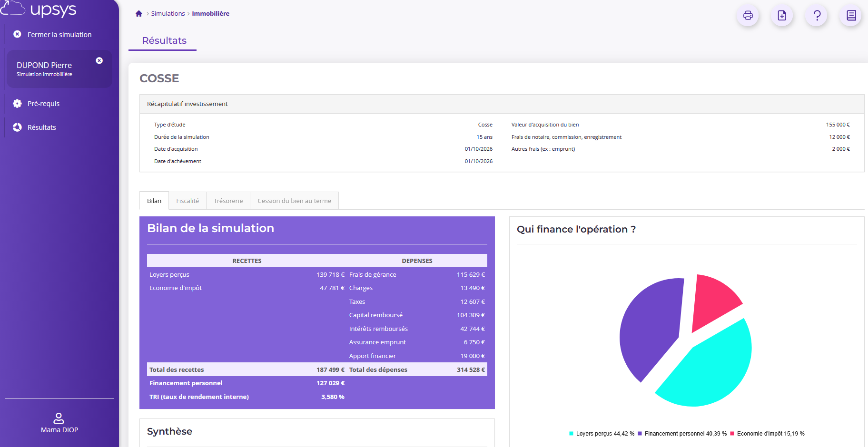Viewport: 868px width, 447px height.
Task: Open Pré-requis from the sidebar
Action: [43, 104]
